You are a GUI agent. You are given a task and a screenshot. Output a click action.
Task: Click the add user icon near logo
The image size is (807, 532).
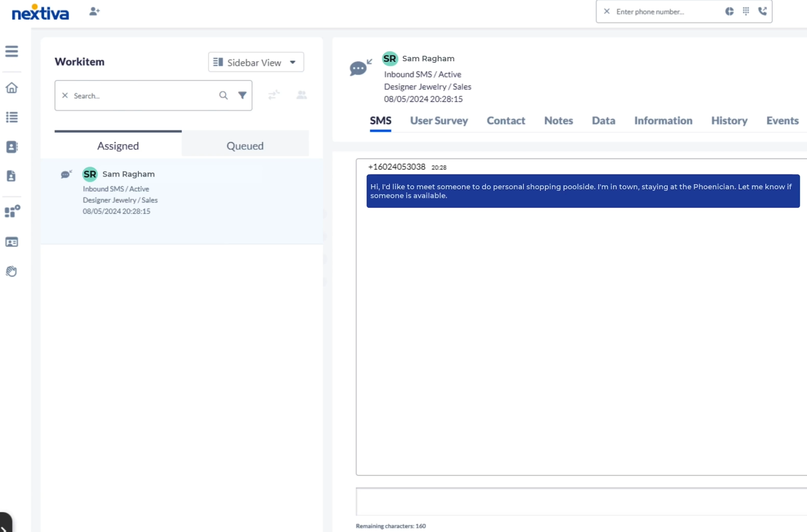coord(94,11)
